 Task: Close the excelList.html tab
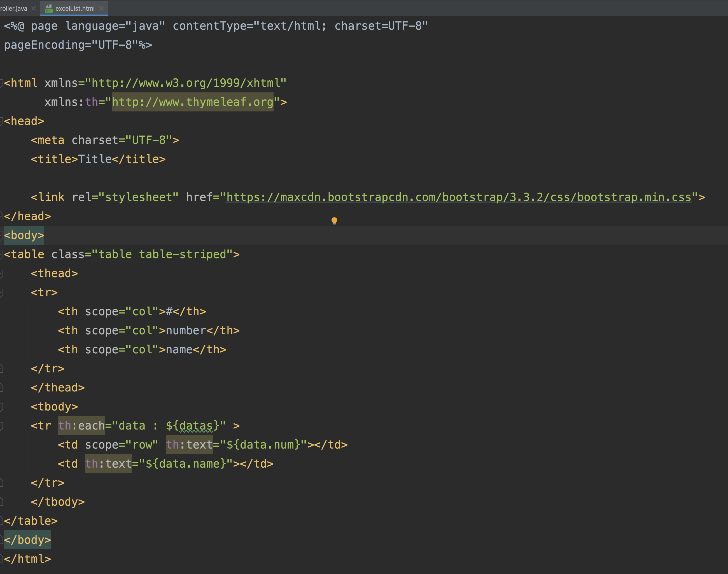click(102, 8)
